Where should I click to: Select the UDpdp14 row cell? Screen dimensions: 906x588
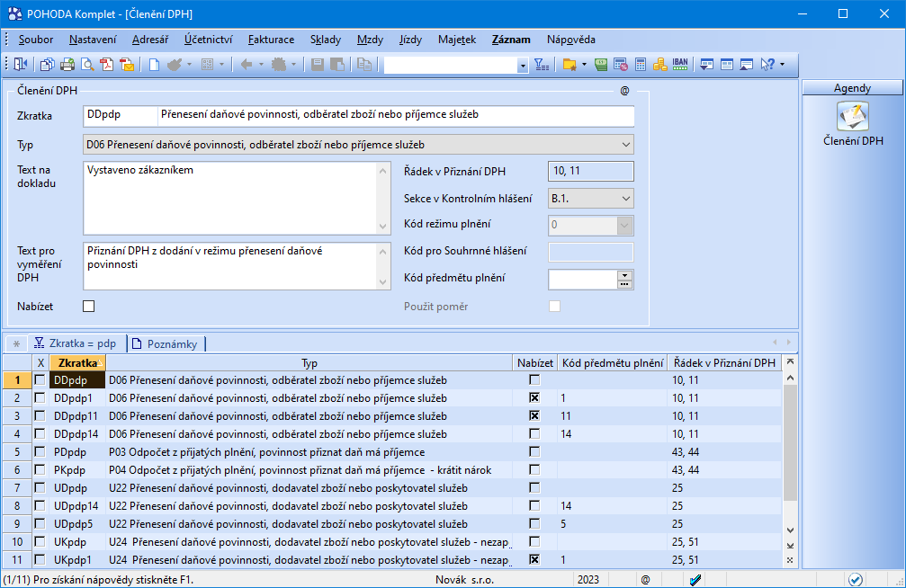[76, 506]
